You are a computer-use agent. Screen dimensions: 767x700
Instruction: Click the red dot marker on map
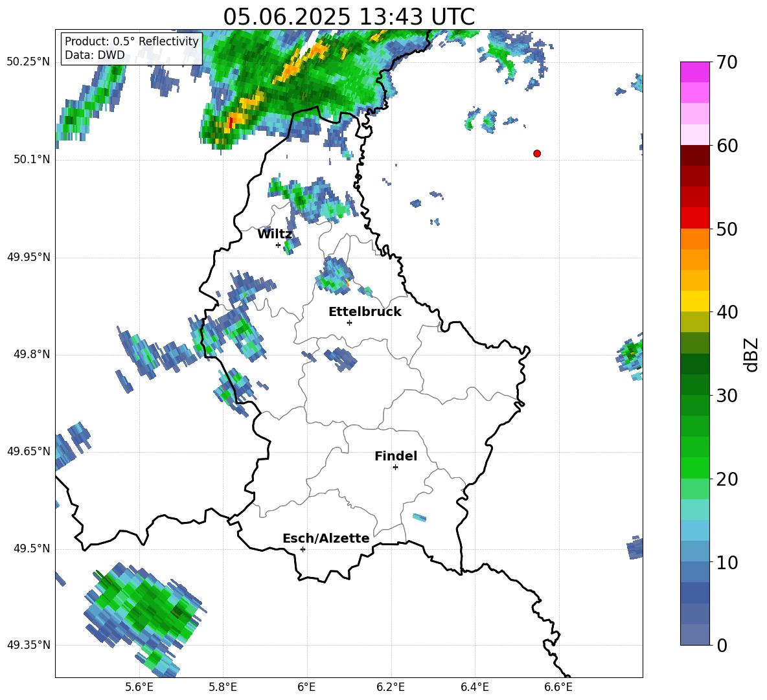[537, 153]
